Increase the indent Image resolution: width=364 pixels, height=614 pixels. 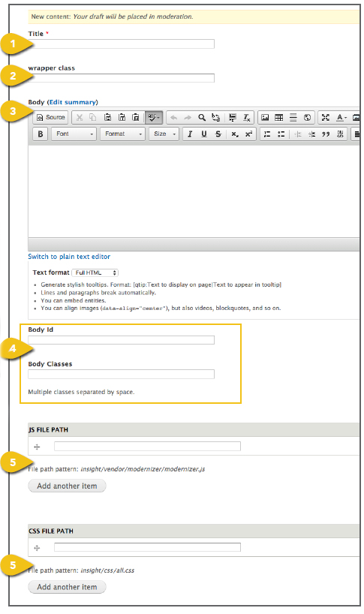tap(312, 134)
